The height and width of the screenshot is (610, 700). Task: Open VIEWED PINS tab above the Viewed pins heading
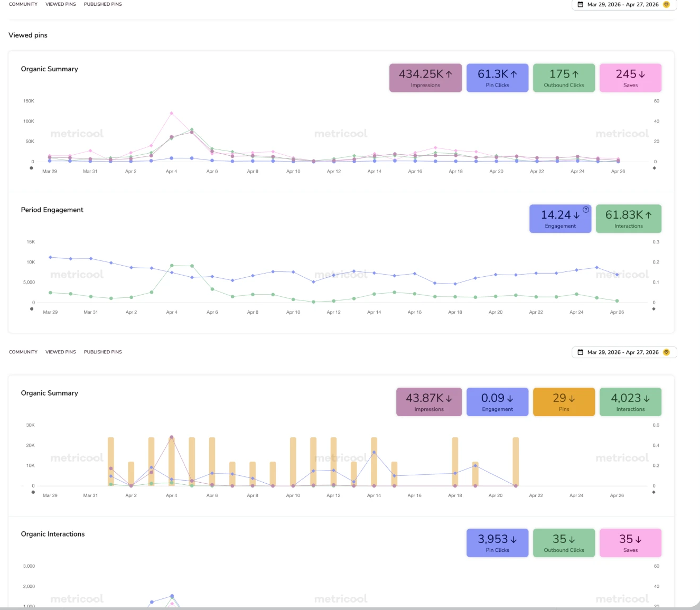point(61,4)
